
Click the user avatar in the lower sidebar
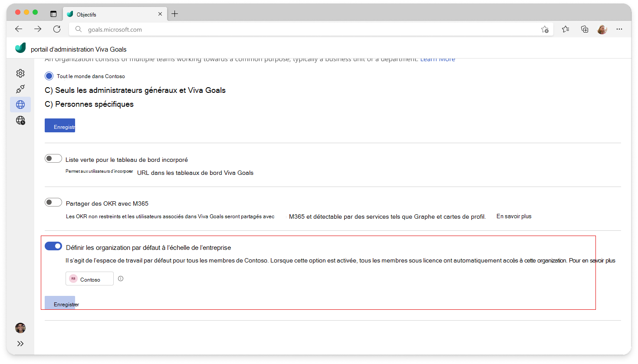[20, 328]
